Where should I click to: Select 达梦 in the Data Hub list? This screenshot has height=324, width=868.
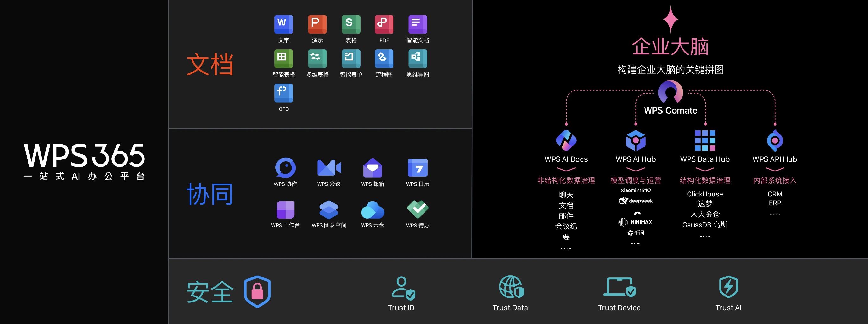click(x=705, y=204)
